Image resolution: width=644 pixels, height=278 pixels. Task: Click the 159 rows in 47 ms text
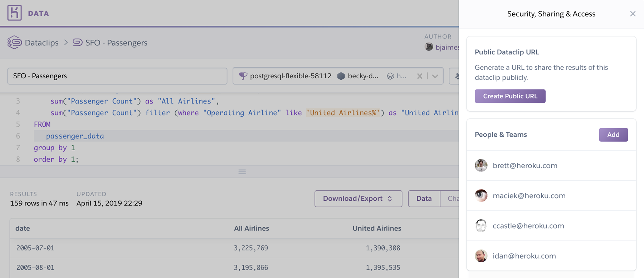click(x=39, y=203)
